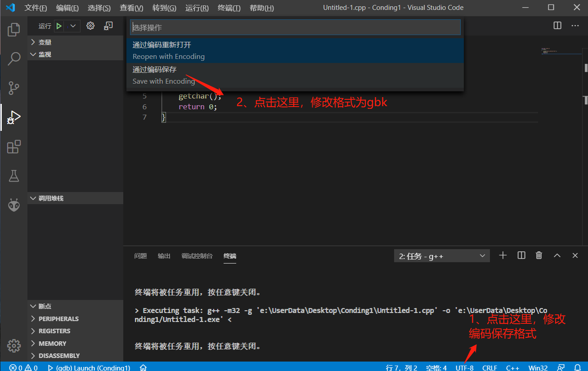Choose 通过编码保存 Save with Encoding
Screen dimensions: 588x371
click(295, 75)
